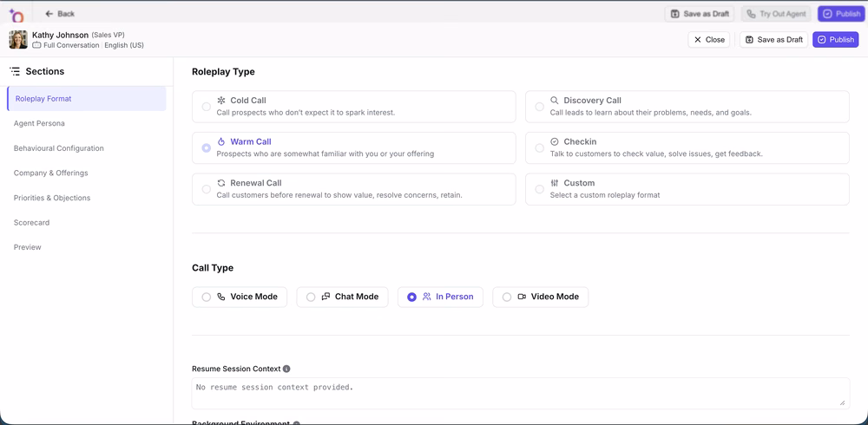Select the In Person radio button

pos(411,297)
